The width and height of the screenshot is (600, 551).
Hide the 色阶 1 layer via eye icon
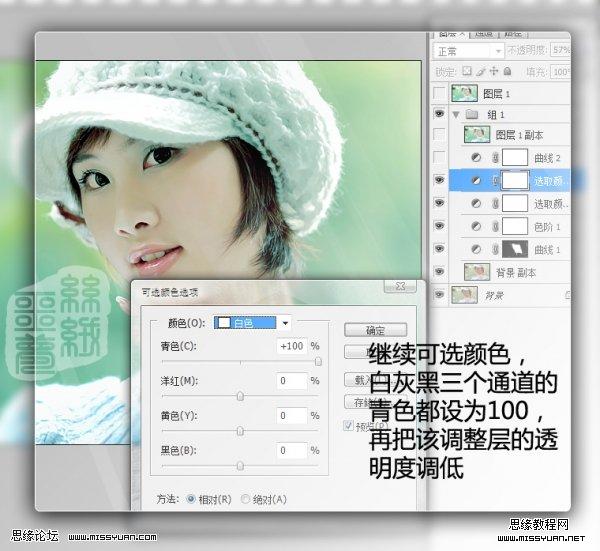(x=441, y=226)
